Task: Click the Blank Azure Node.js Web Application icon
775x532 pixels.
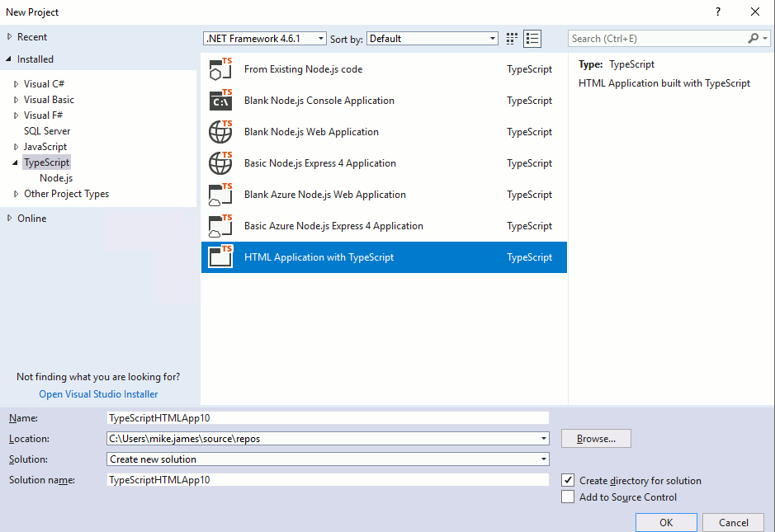Action: click(x=220, y=195)
